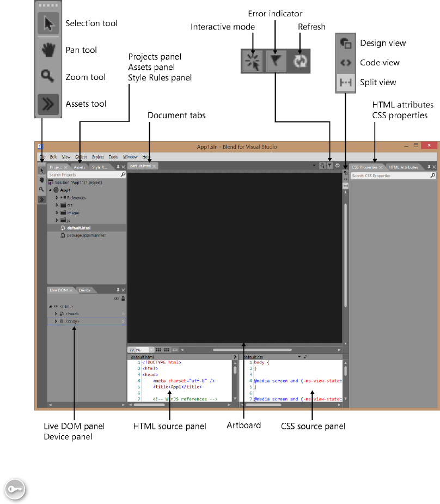This screenshot has height=504, width=440.
Task: Pin the Live DOM panel group
Action: point(118,290)
